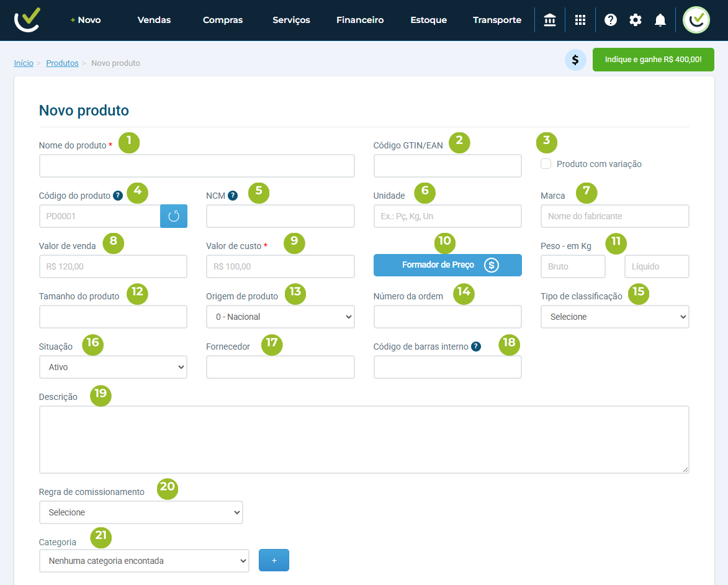
Task: Open the Transporte menu
Action: point(497,20)
